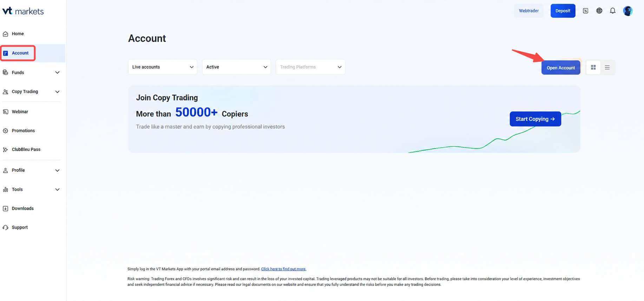Follow the 'Click here to find out more' link
This screenshot has width=644, height=301.
(x=284, y=269)
